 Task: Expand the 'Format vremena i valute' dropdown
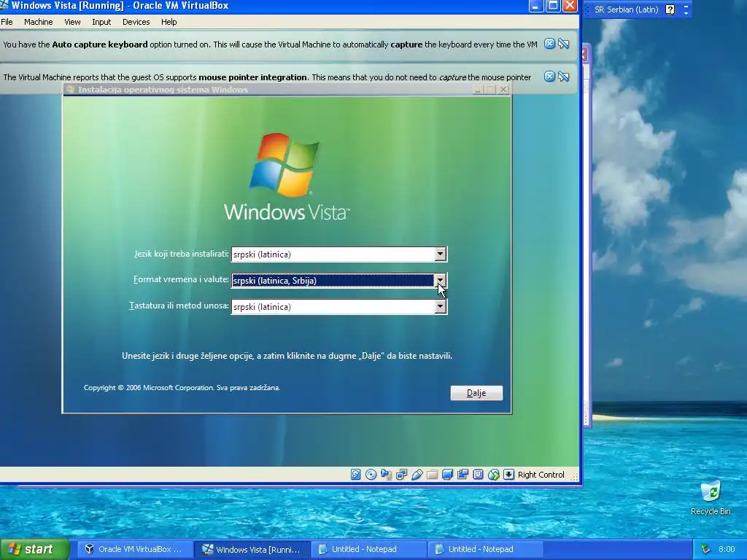tap(440, 280)
